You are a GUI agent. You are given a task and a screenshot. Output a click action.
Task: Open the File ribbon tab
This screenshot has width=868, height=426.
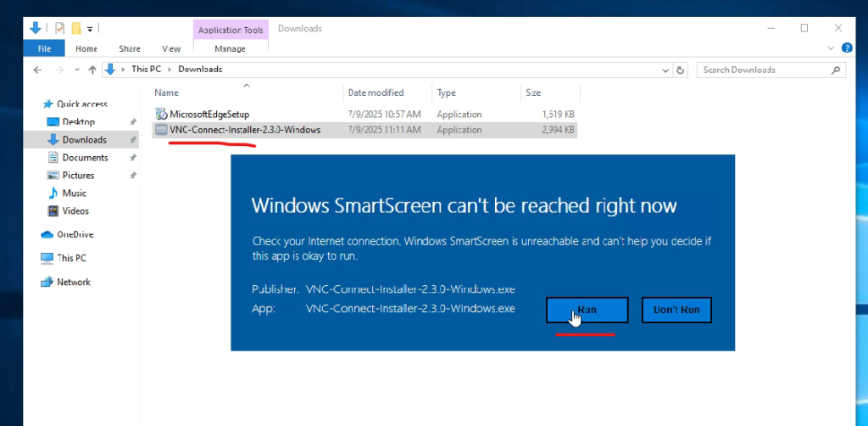44,48
